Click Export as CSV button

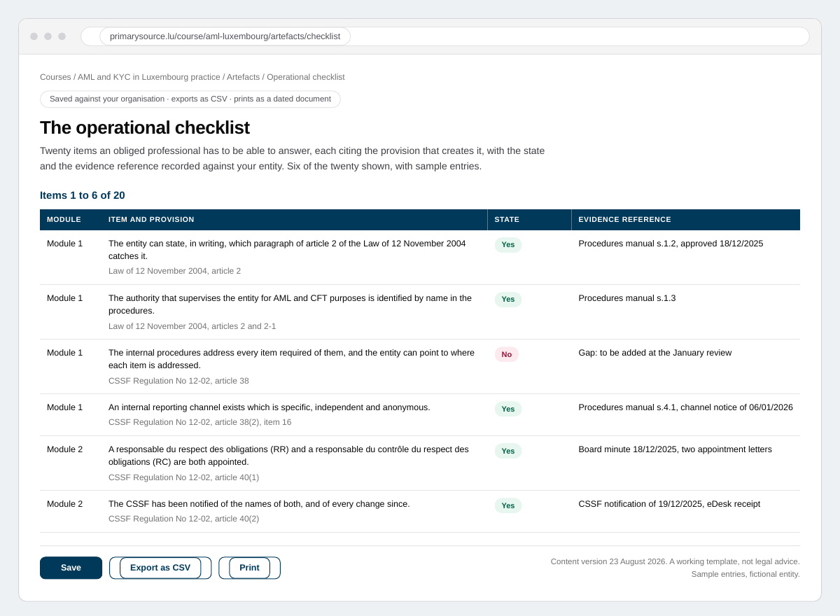pos(160,568)
